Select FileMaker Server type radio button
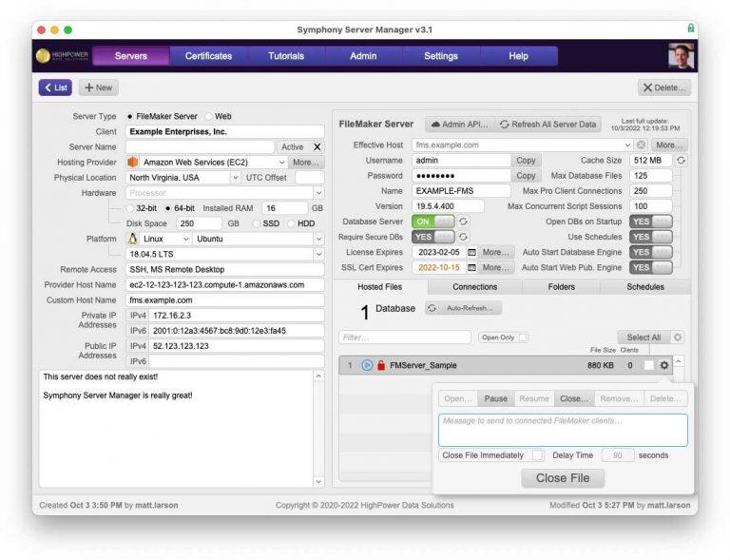This screenshot has height=560, width=730. pos(130,116)
